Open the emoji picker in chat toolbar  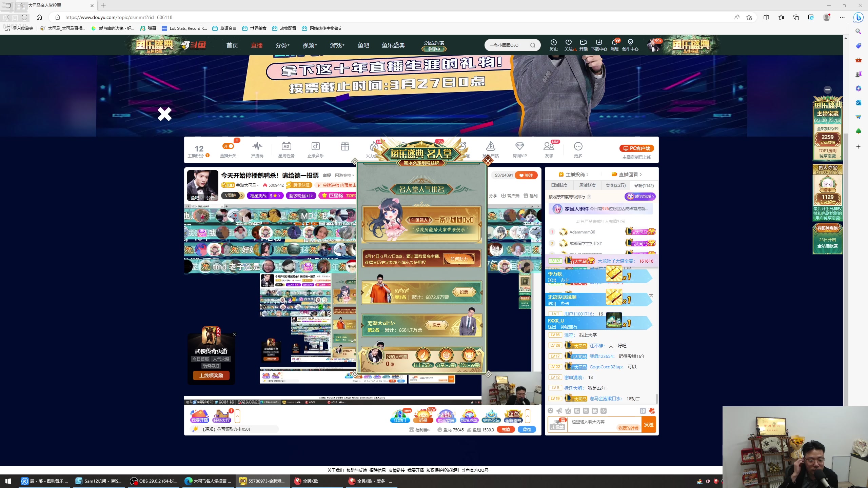tap(550, 411)
